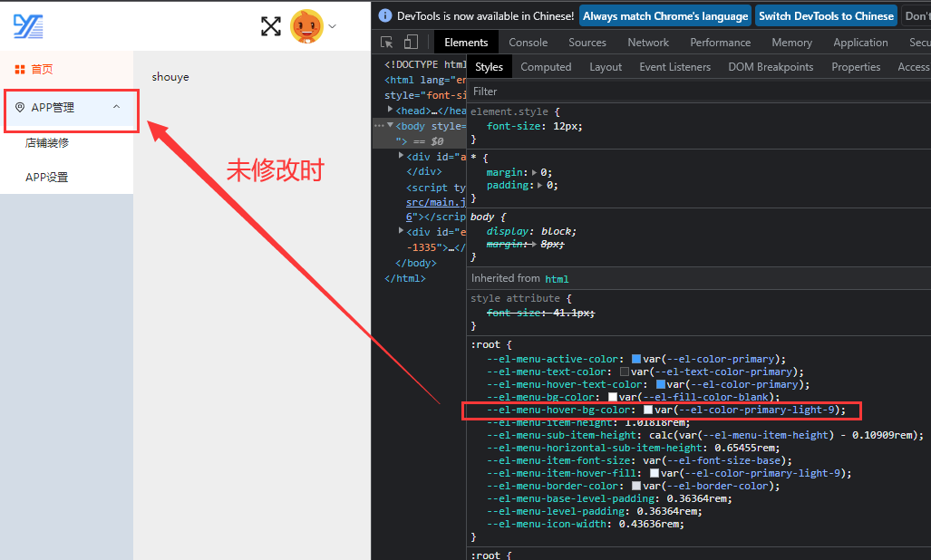Switch to the Memory tab
This screenshot has height=560, width=931.
pyautogui.click(x=791, y=42)
